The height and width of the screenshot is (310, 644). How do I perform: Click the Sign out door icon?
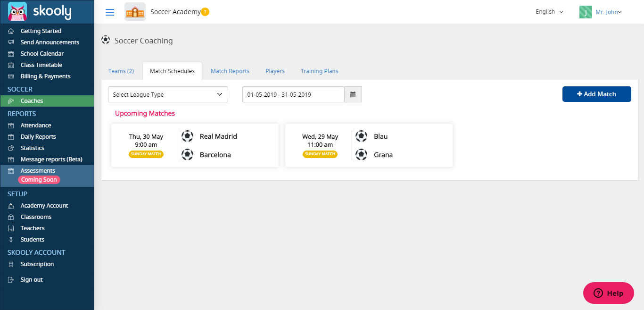(11, 280)
